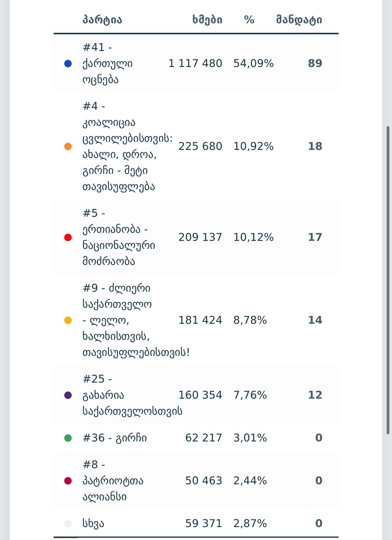Click the ხმები column header
392x540 pixels.
[207, 20]
